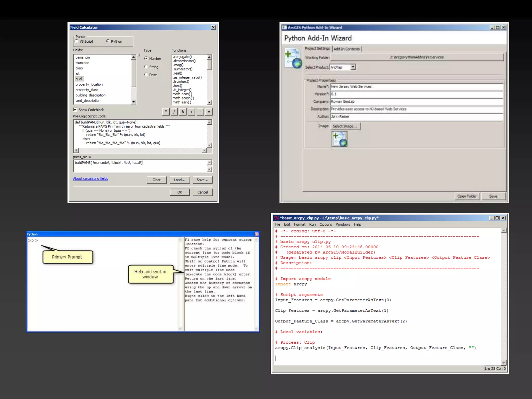Click the minus operator button
Image resolution: width=532 pixels, height=399 pixels.
pos(200,112)
